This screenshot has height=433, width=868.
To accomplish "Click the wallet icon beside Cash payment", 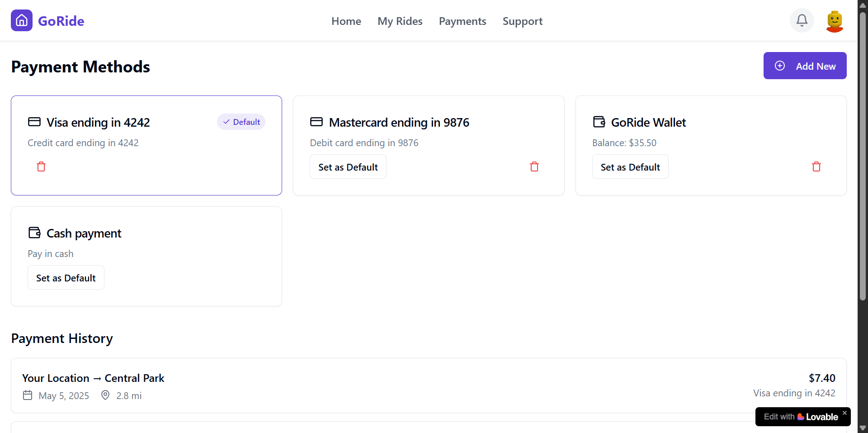I will 34,233.
